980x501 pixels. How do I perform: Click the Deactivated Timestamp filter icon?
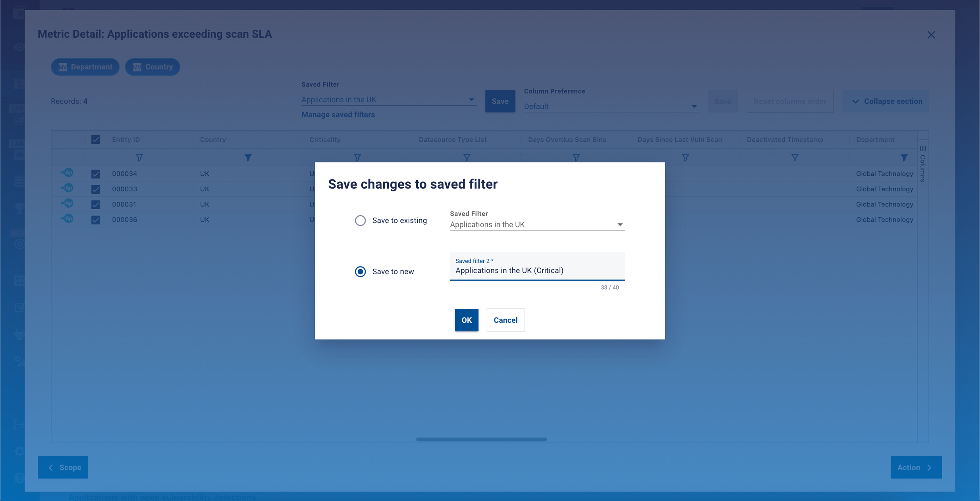point(795,158)
